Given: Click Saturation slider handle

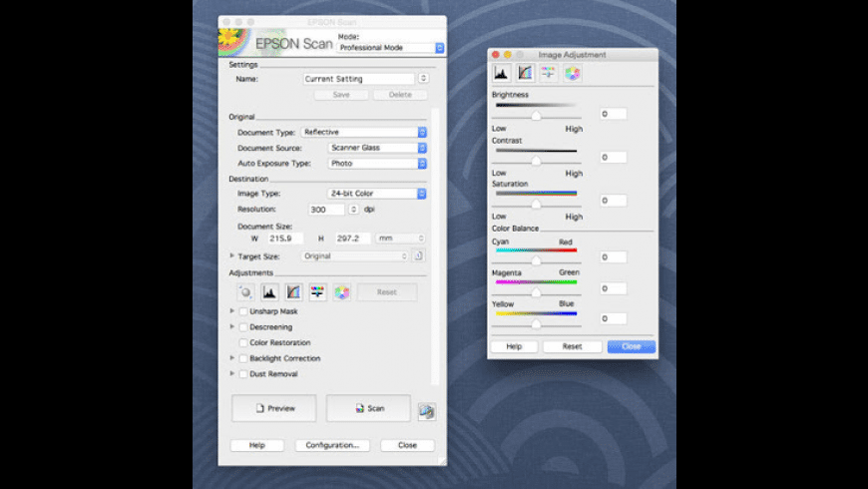Looking at the screenshot, I should coord(536,205).
